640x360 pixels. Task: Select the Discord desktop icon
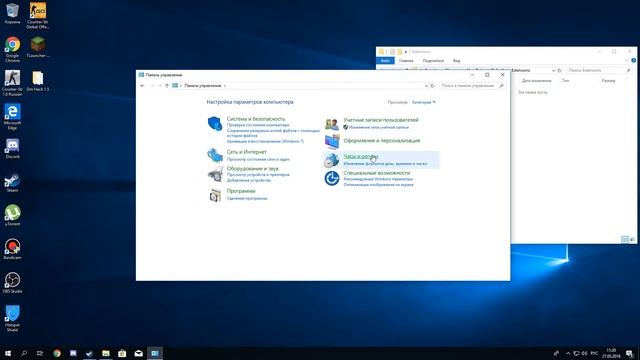coord(12,148)
